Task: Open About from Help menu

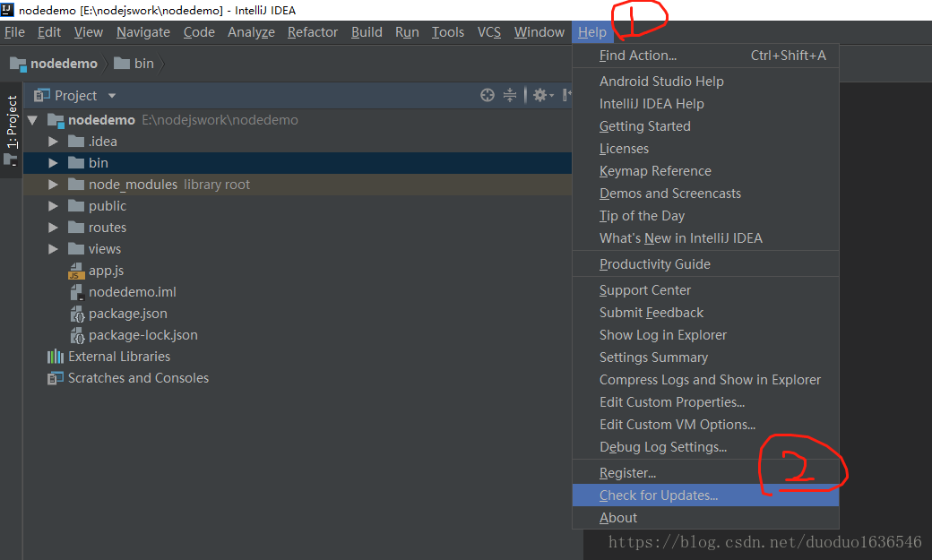Action: (x=705, y=518)
